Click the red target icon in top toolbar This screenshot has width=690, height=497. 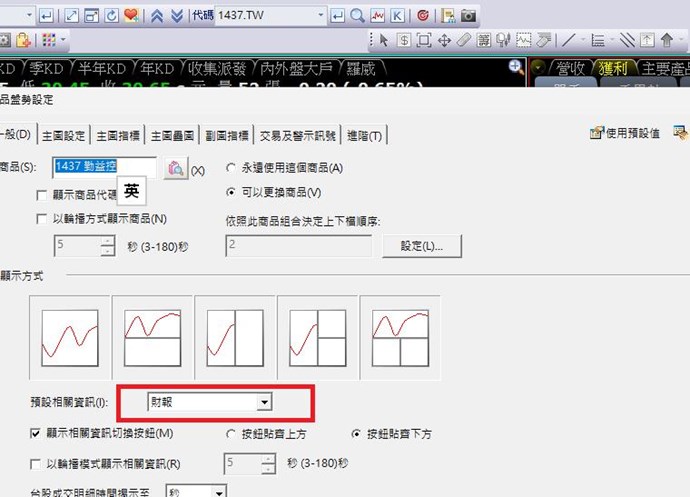pos(421,16)
